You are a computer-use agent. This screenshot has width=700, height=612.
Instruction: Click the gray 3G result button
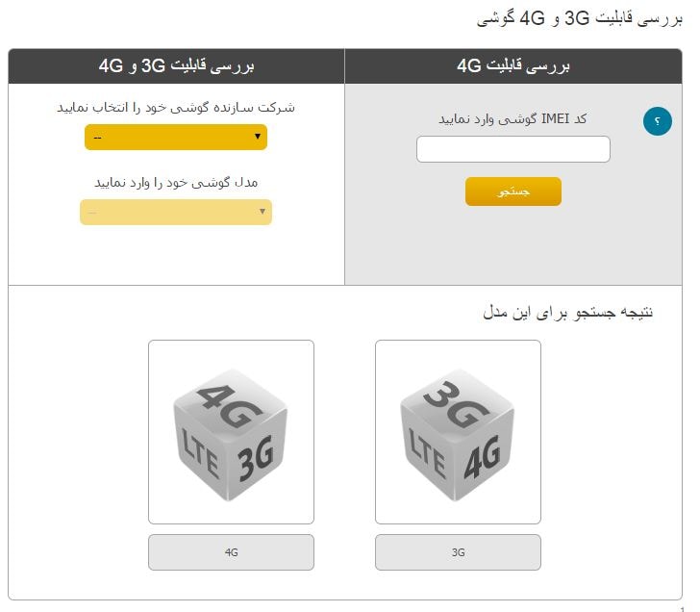[x=458, y=552]
